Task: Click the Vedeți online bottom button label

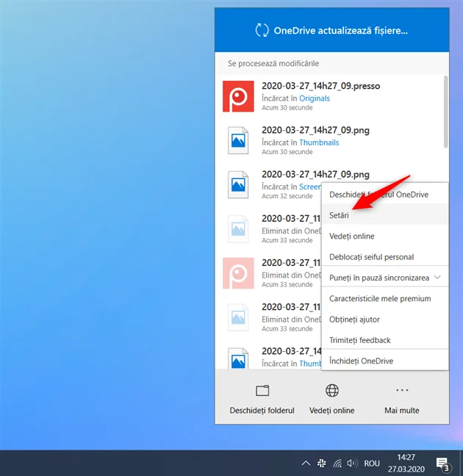Action: point(331,411)
